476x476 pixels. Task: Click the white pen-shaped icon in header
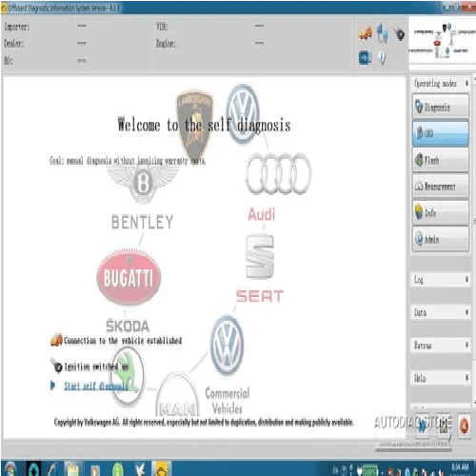tap(383, 58)
